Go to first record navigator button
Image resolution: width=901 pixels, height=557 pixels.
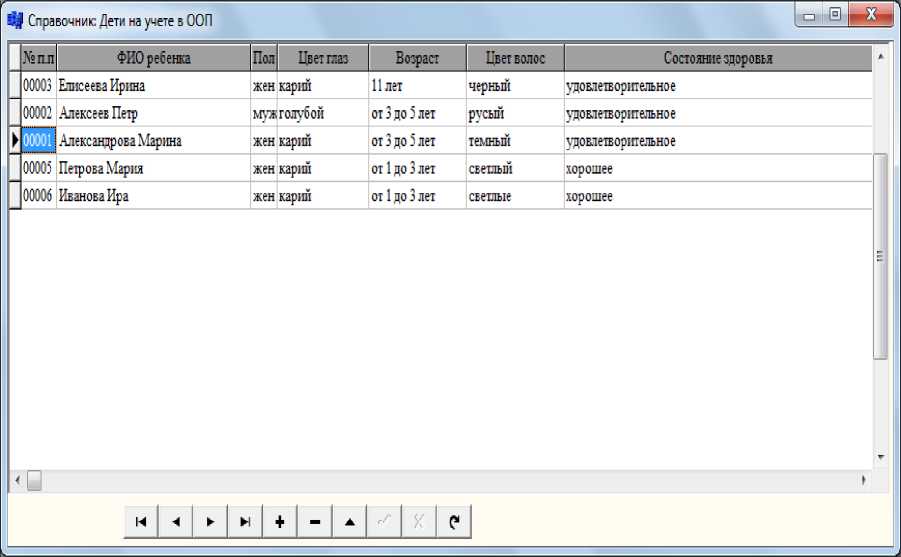[x=141, y=521]
